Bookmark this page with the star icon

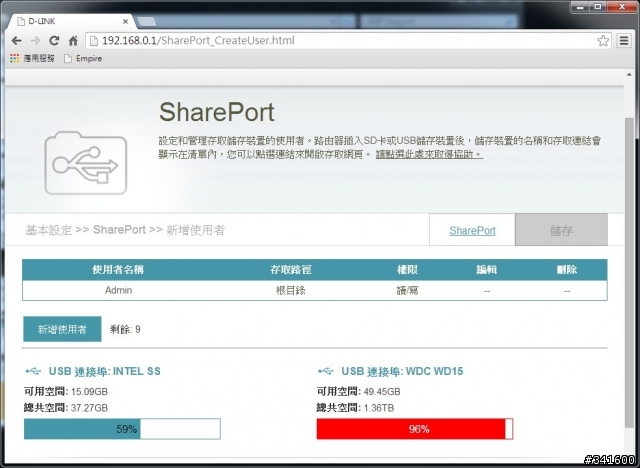tap(603, 40)
